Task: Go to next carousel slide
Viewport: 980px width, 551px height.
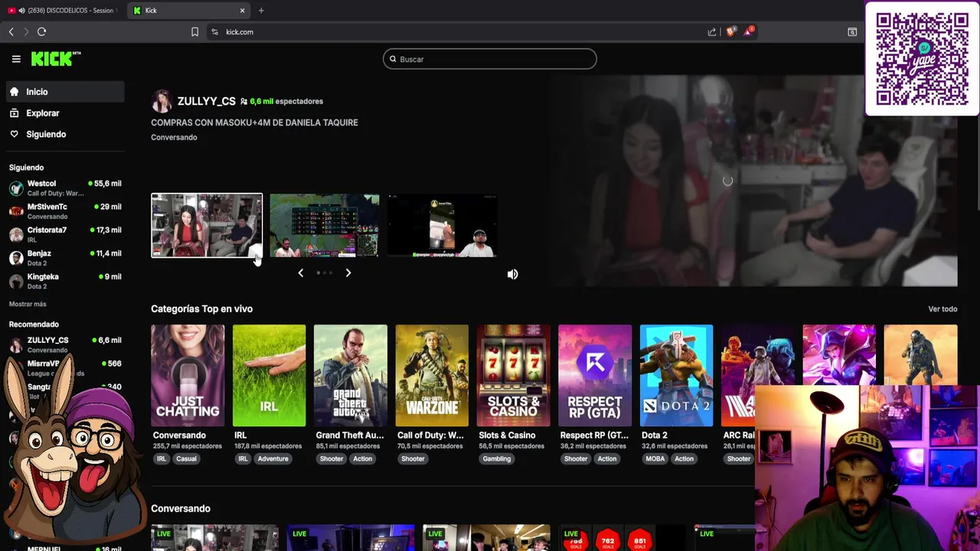Action: point(348,272)
